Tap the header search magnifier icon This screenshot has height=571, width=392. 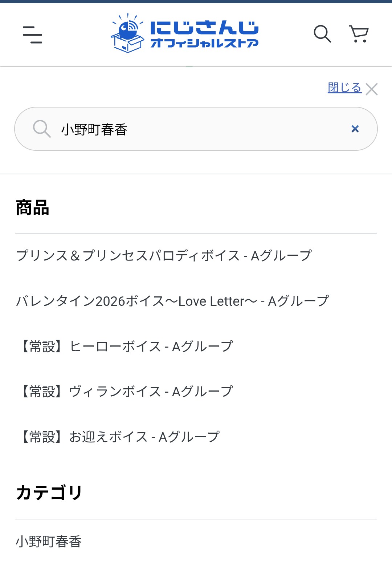tap(322, 34)
